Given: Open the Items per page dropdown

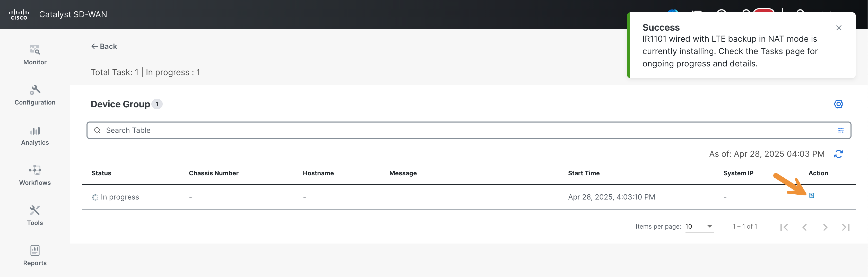Looking at the screenshot, I should click(699, 227).
